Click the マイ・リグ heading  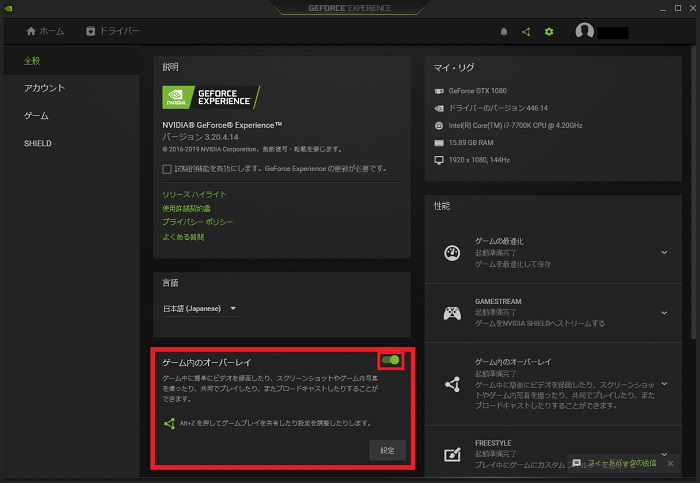[454, 68]
